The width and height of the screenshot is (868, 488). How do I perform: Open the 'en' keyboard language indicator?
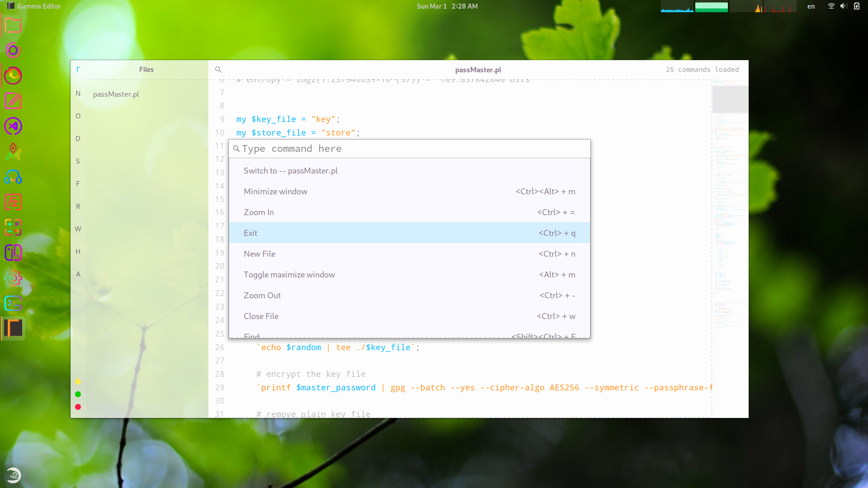click(811, 6)
